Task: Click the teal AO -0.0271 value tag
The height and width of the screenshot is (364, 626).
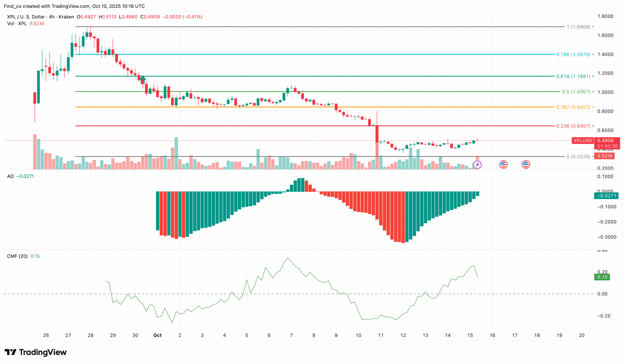Action: coord(606,196)
